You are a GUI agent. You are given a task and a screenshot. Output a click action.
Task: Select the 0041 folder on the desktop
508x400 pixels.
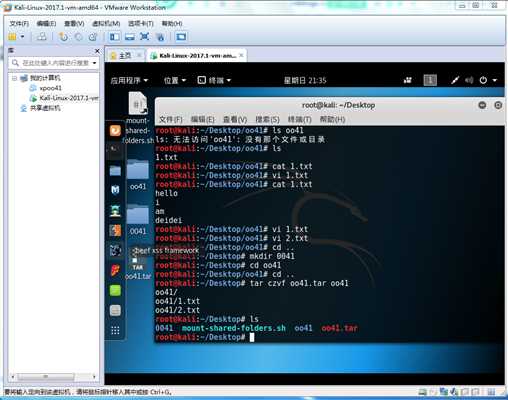click(138, 220)
